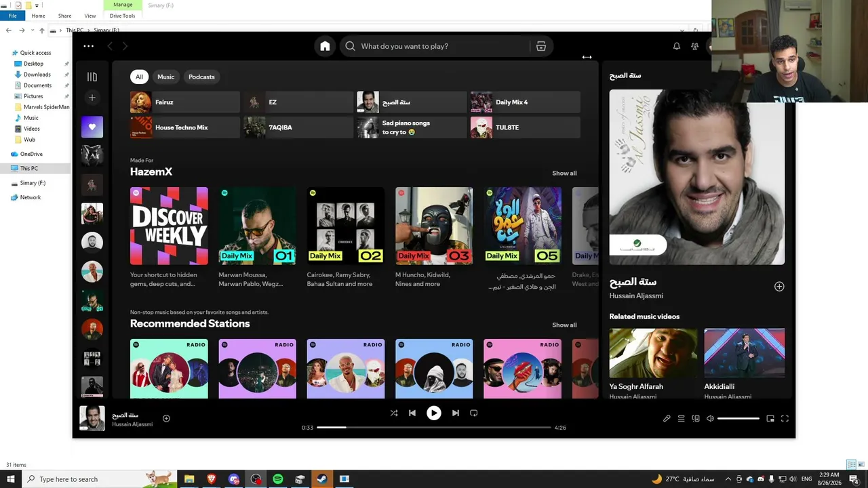Open Liked Songs in the sidebar
Screen dimensions: 868x488
click(92, 127)
